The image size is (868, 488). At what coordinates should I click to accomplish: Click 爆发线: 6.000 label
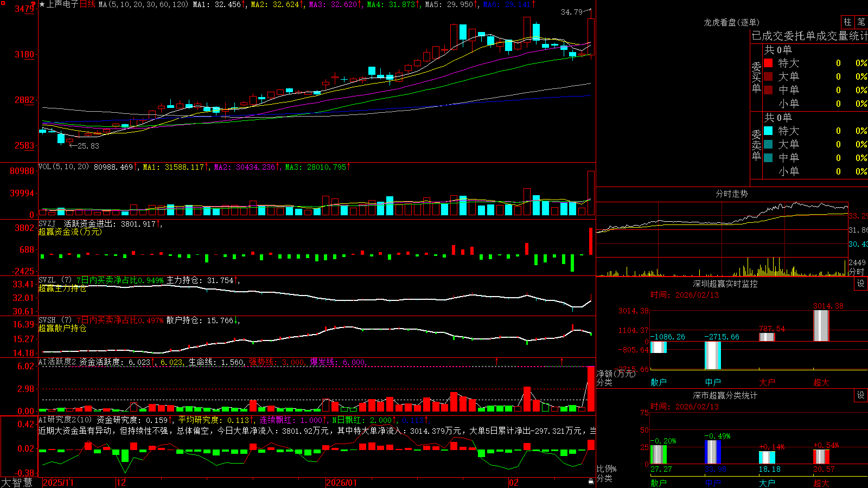(x=337, y=362)
